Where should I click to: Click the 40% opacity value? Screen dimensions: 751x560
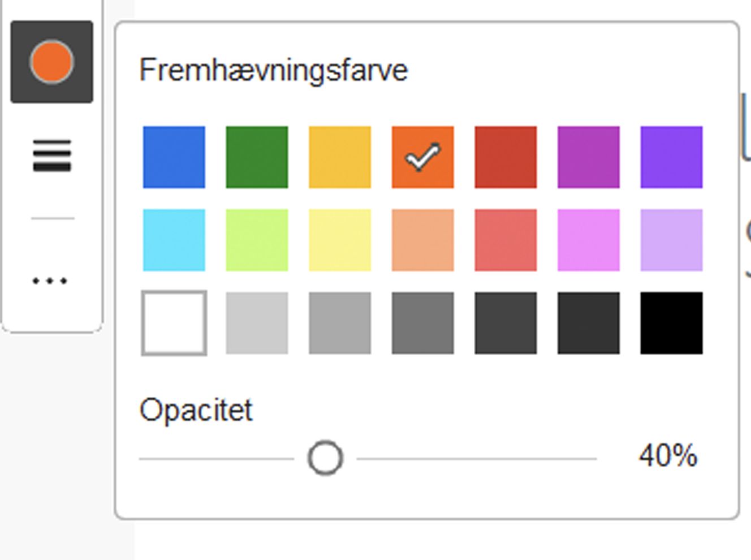coord(668,456)
